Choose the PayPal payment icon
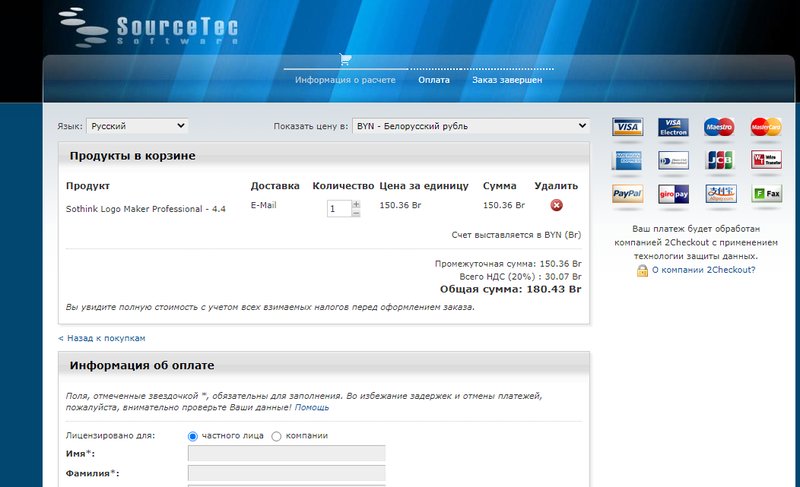800x487 pixels. click(x=628, y=194)
